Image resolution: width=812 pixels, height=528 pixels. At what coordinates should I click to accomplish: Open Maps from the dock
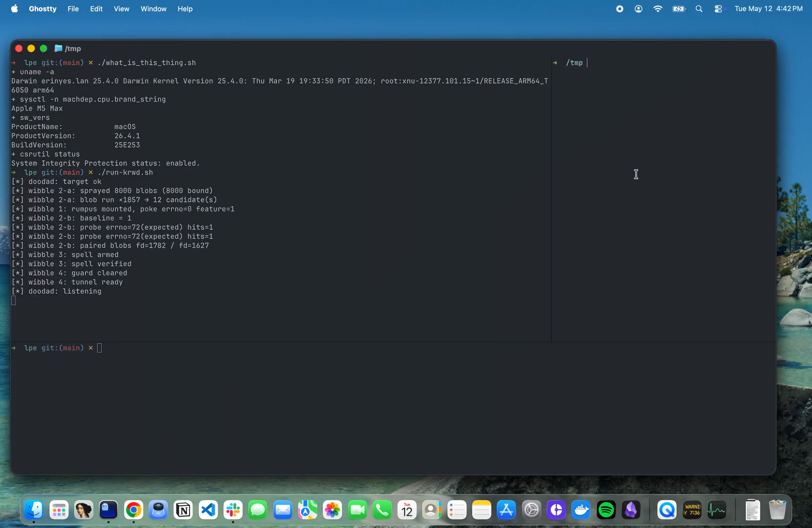pos(308,510)
